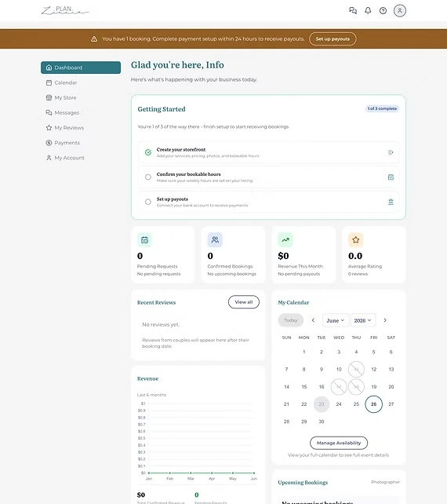The height and width of the screenshot is (504, 447).
Task: Click the Manage Availability button
Action: point(339,443)
